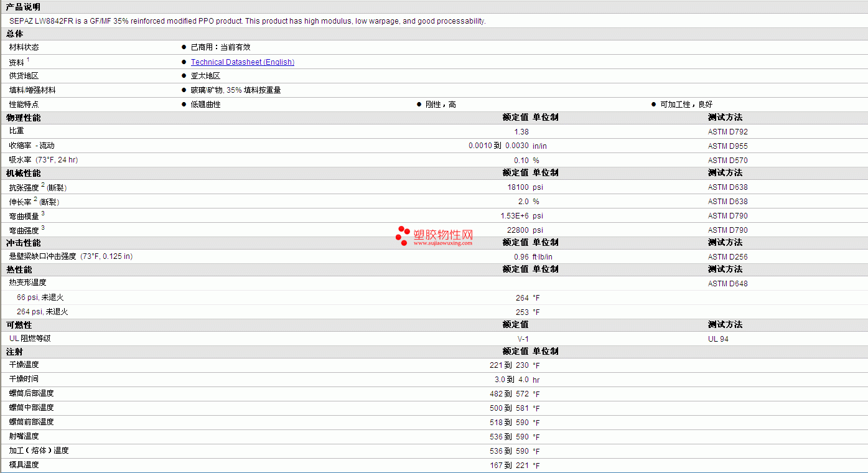The image size is (868, 473).
Task: Select the '热变形温度' row label
Action: coord(27,283)
